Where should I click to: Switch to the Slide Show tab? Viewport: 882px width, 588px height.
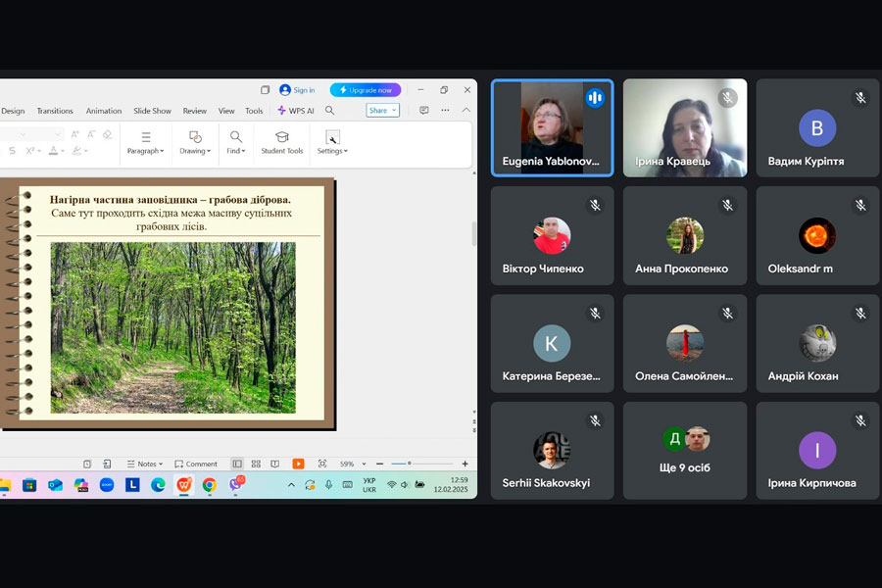point(152,111)
